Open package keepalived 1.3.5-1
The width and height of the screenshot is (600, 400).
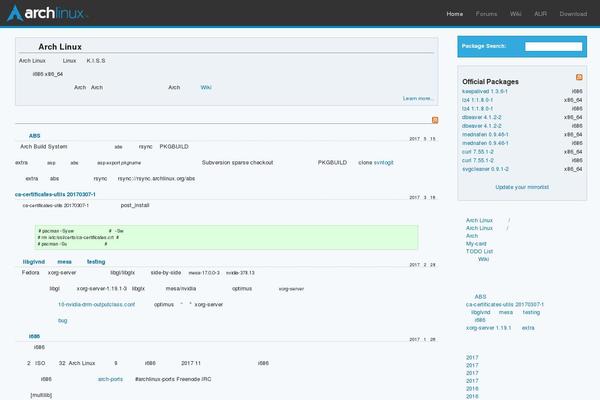(484, 91)
